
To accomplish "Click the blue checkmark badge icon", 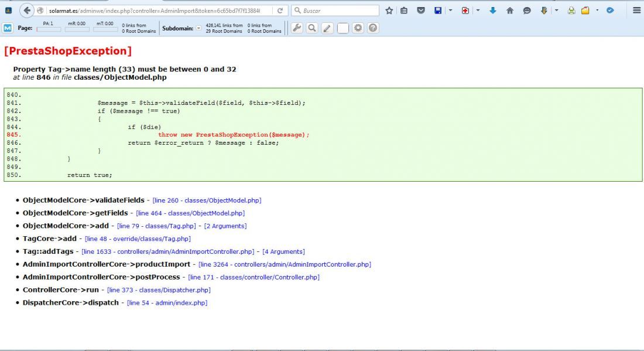I will (x=610, y=11).
